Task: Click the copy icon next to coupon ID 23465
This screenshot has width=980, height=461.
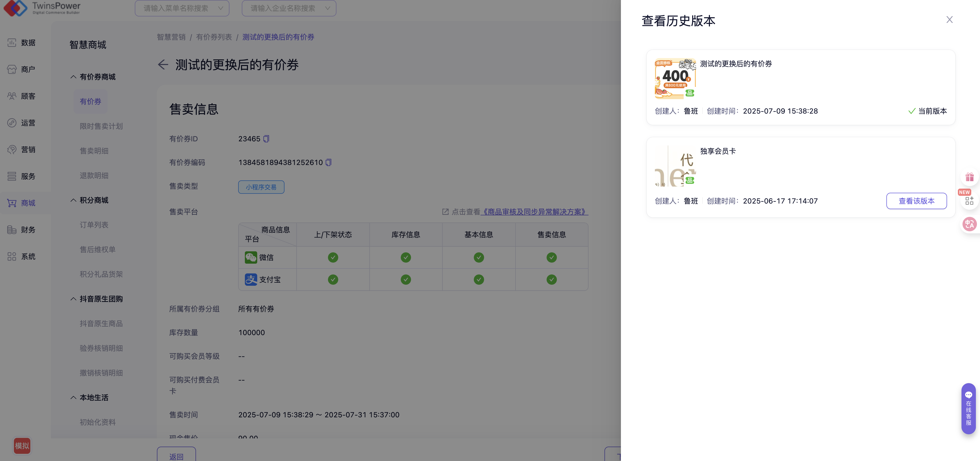Action: [x=266, y=139]
